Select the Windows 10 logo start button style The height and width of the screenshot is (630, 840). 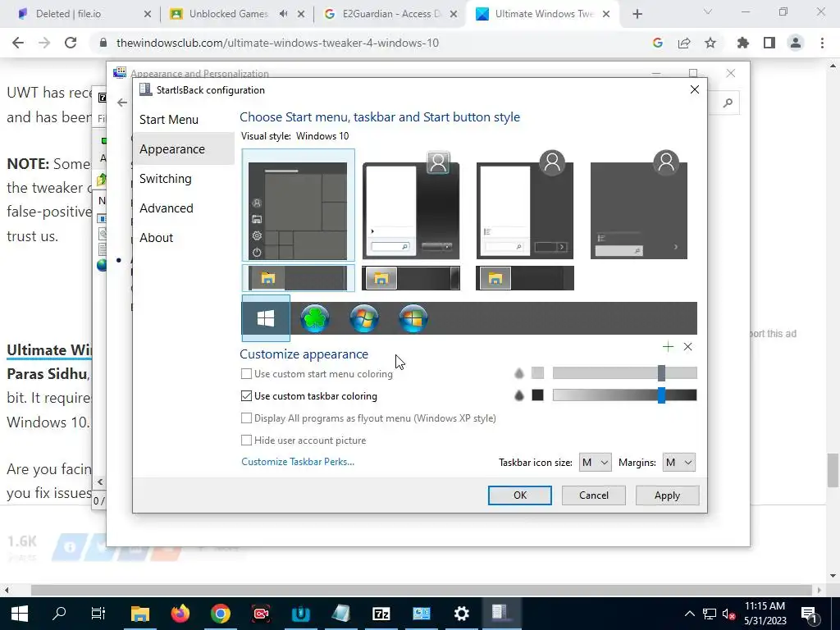coord(266,318)
